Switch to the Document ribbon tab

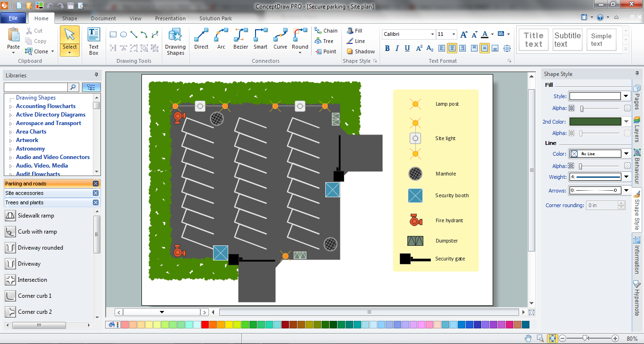(103, 18)
